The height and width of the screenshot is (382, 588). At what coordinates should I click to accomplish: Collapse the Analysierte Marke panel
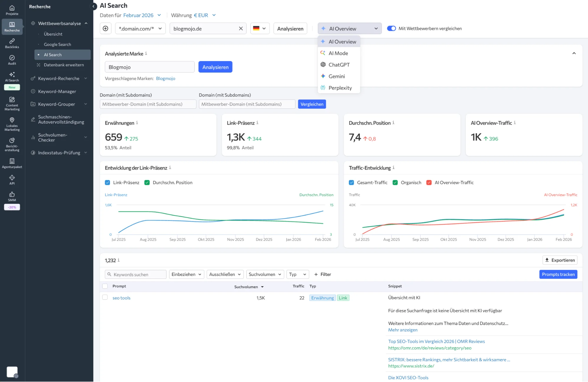point(574,53)
